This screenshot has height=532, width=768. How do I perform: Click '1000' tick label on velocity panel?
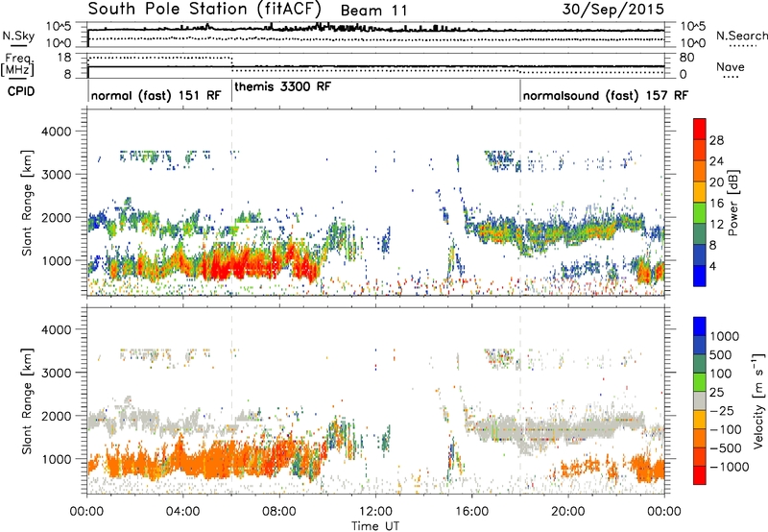(57, 459)
